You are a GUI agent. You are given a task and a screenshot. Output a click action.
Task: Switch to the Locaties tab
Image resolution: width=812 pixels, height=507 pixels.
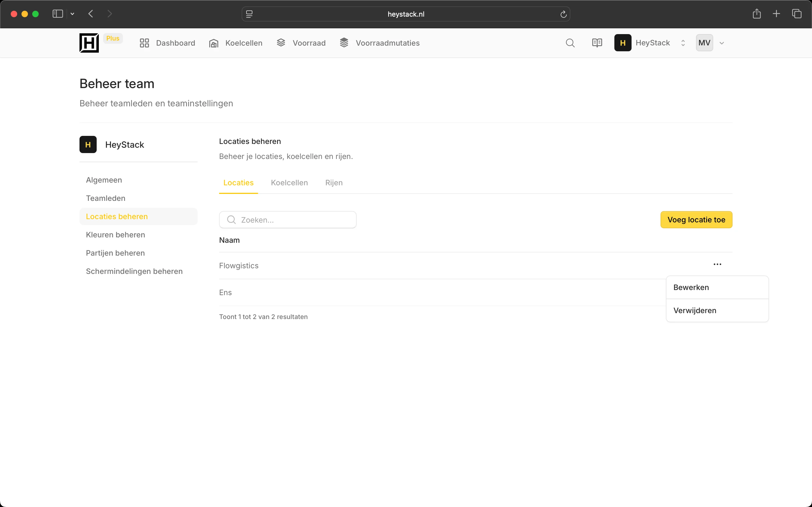point(238,183)
